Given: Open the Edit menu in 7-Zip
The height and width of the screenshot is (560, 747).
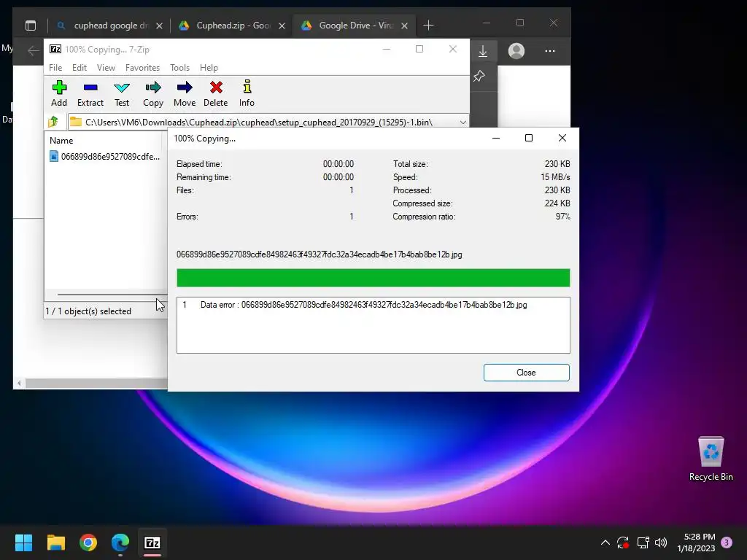Looking at the screenshot, I should 79,68.
